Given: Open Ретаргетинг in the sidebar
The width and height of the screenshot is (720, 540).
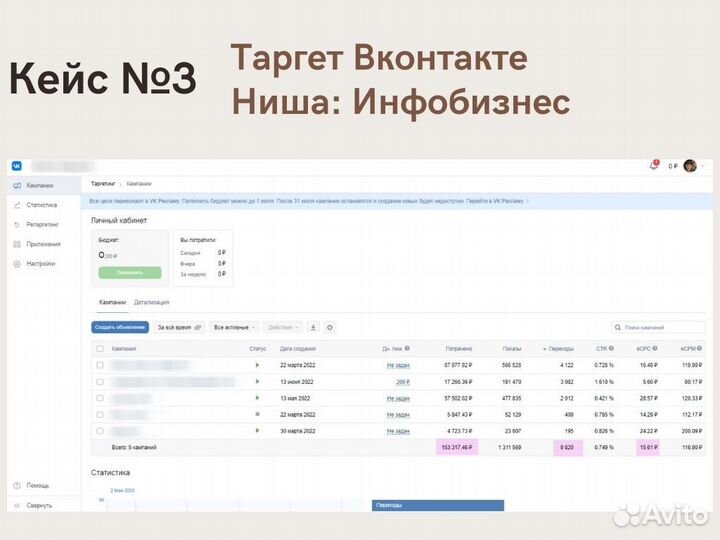Looking at the screenshot, I should [44, 225].
